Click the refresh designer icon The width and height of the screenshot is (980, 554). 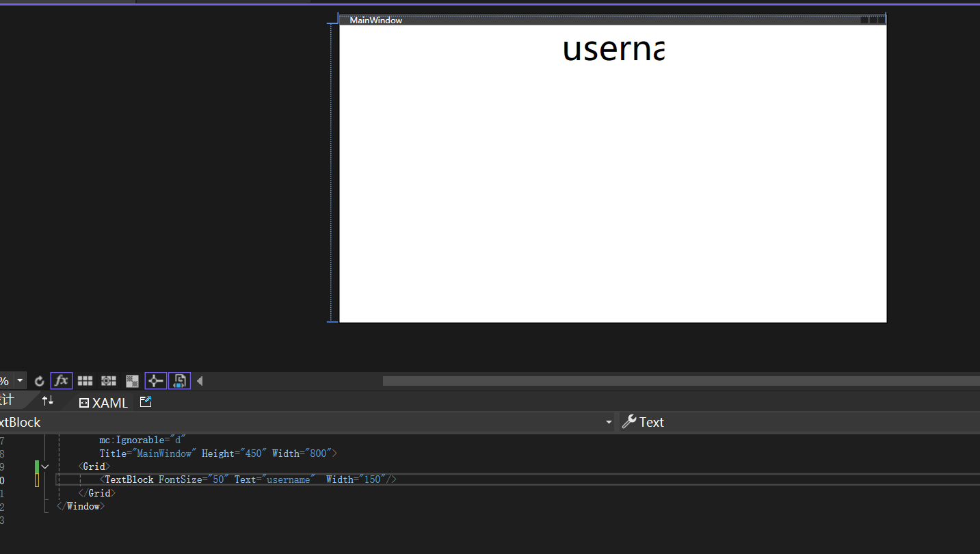coord(40,381)
